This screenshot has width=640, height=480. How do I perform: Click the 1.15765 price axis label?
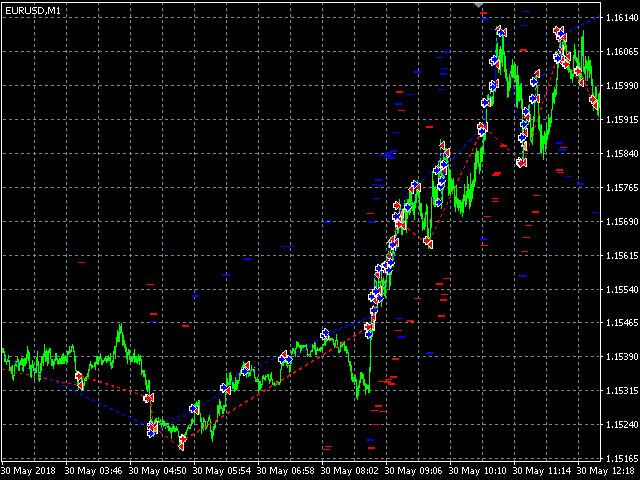[x=622, y=187]
